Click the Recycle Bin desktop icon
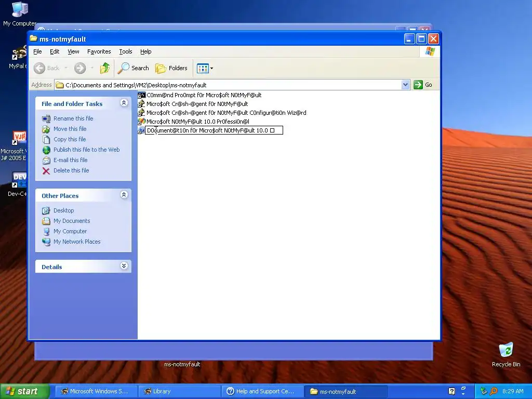532x399 pixels. [506, 350]
